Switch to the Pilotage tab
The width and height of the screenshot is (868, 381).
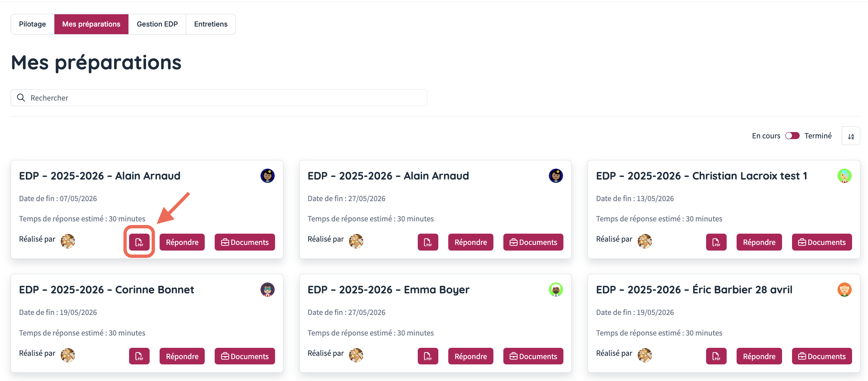[32, 24]
